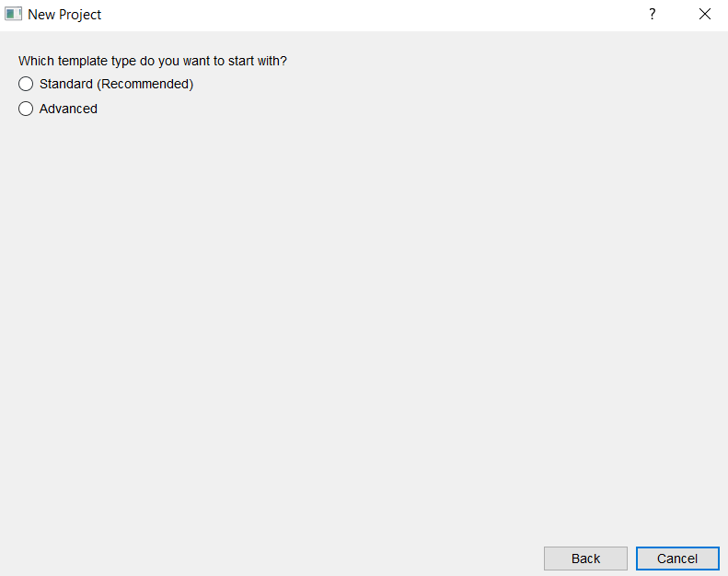728x576 pixels.
Task: Choose the Advanced radio button
Action: point(26,109)
